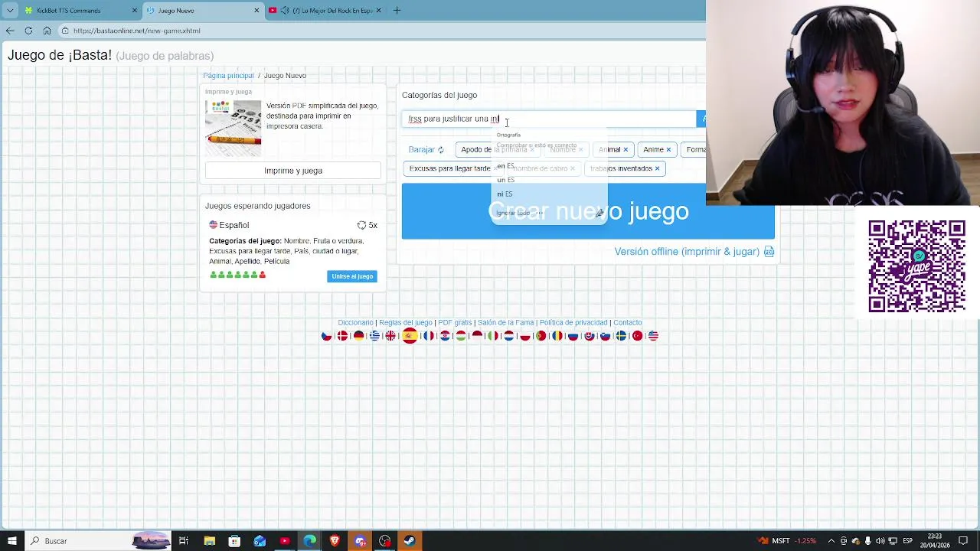Choose the Netherlands flag icon
Screen dimensions: 980x551
(x=509, y=336)
